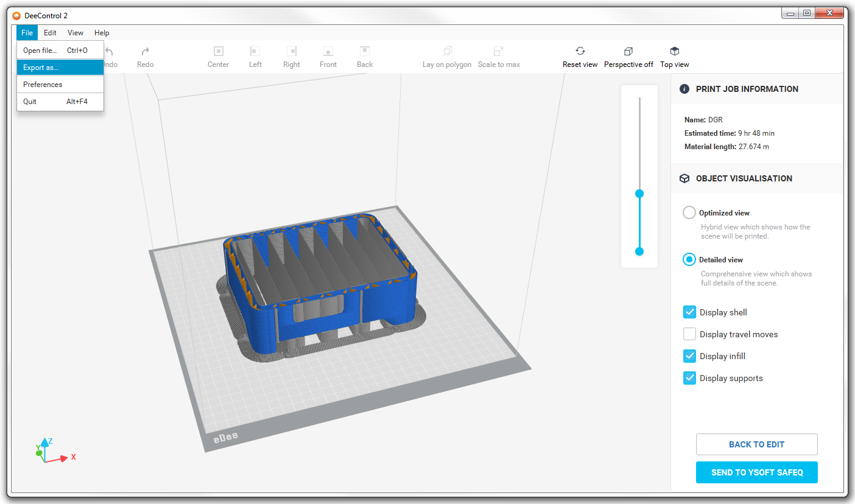Uncheck Display supports option
This screenshot has width=855, height=504.
(689, 378)
